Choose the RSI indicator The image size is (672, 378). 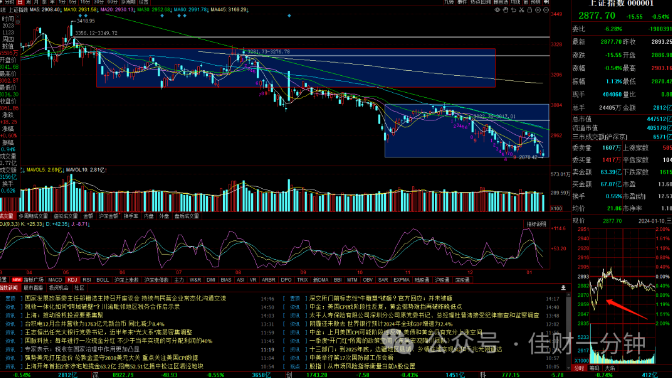click(x=87, y=280)
